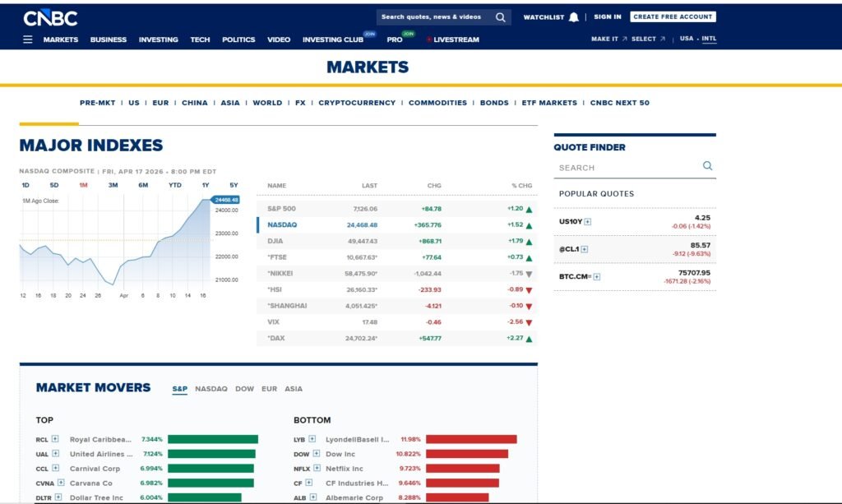Click Sign In

pos(608,16)
